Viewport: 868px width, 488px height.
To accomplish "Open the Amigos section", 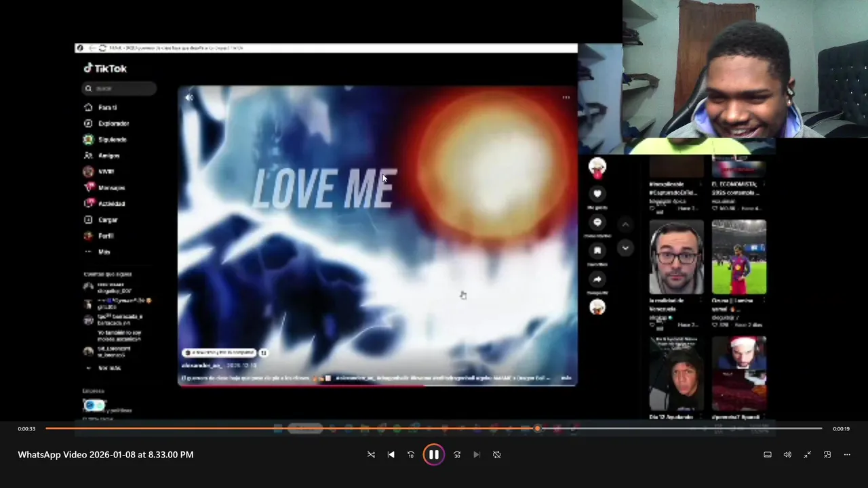I will pyautogui.click(x=101, y=156).
